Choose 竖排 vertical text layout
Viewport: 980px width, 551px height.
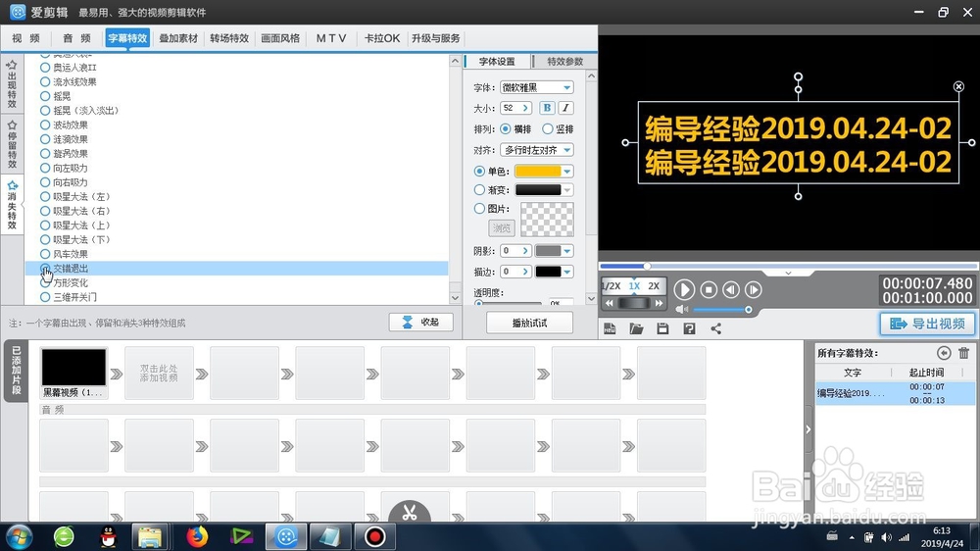(x=548, y=128)
